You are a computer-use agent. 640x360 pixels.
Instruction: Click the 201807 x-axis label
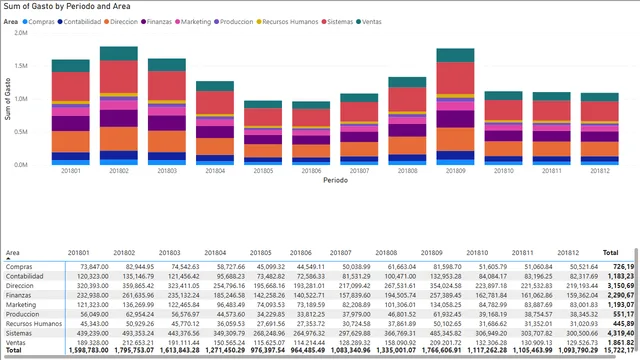point(359,171)
